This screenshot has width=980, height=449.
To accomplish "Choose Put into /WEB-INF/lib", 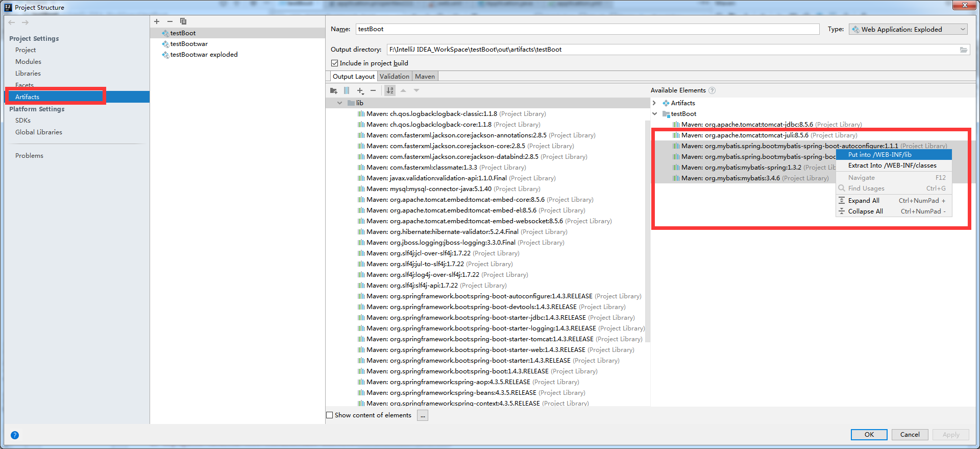I will coord(894,155).
